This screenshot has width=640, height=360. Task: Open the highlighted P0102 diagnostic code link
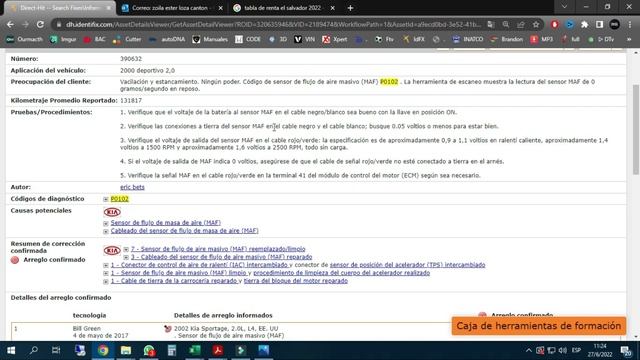pyautogui.click(x=120, y=199)
